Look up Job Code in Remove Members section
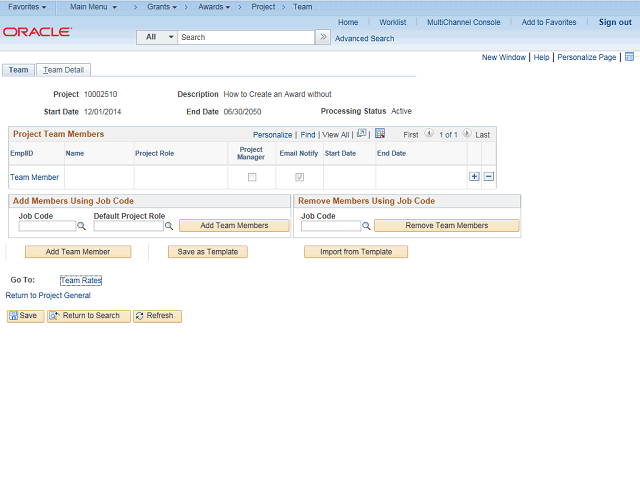The height and width of the screenshot is (480, 640). pyautogui.click(x=367, y=226)
